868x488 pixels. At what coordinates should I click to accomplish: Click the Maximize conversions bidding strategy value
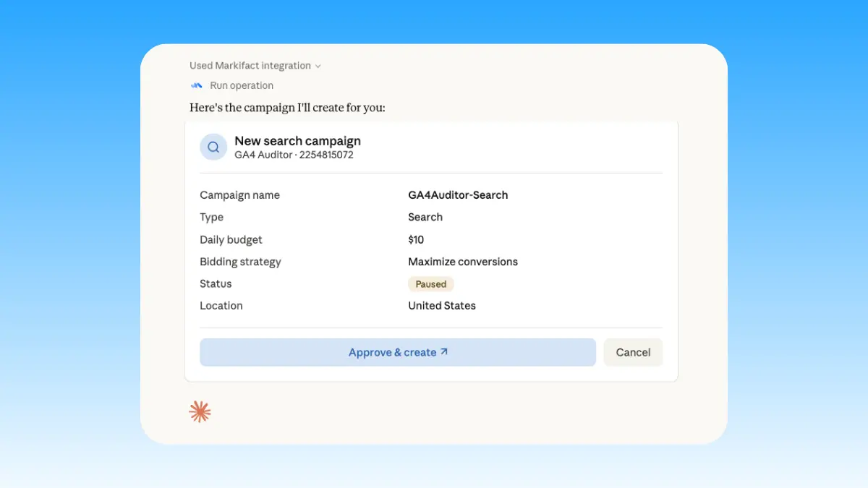[463, 261]
